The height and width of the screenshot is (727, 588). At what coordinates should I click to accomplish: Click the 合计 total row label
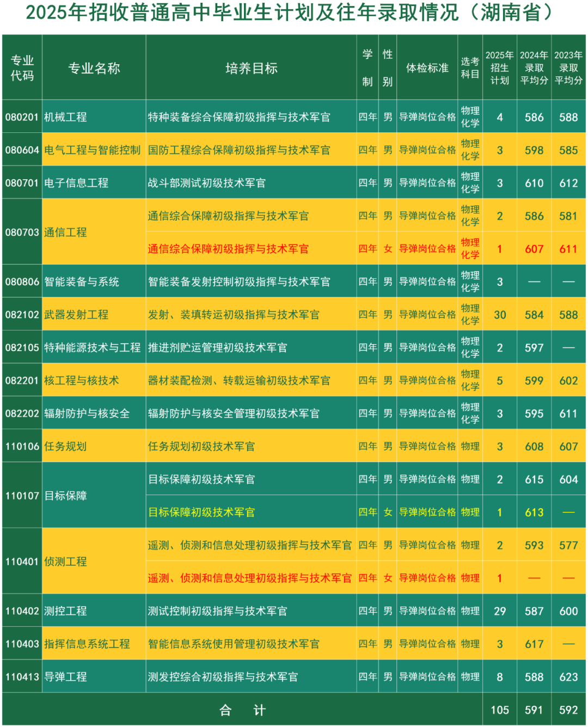pyautogui.click(x=242, y=710)
